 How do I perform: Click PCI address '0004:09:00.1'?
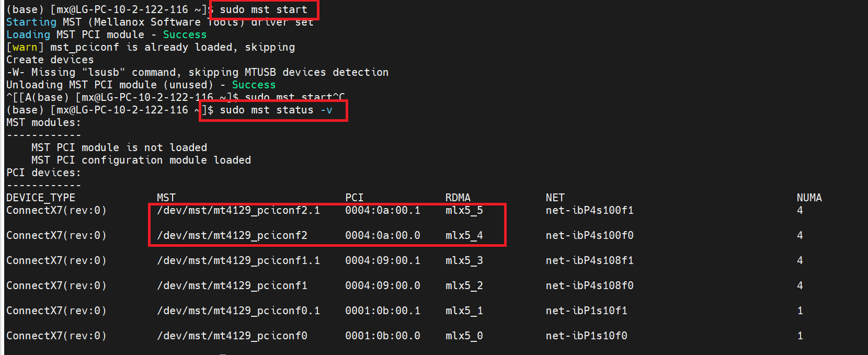coord(383,261)
